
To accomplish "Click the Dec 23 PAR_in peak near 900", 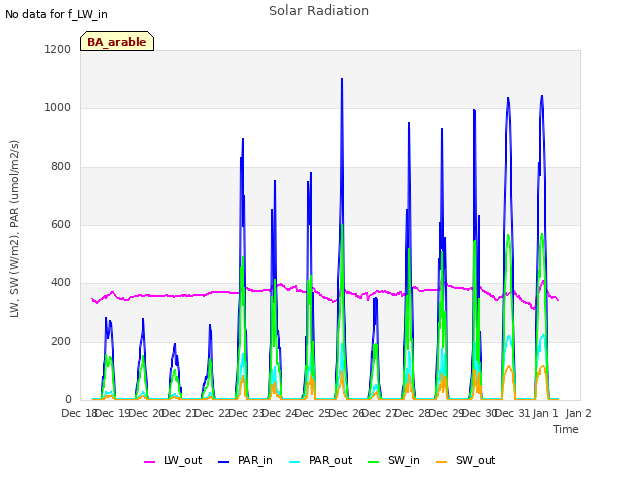I will point(243,140).
